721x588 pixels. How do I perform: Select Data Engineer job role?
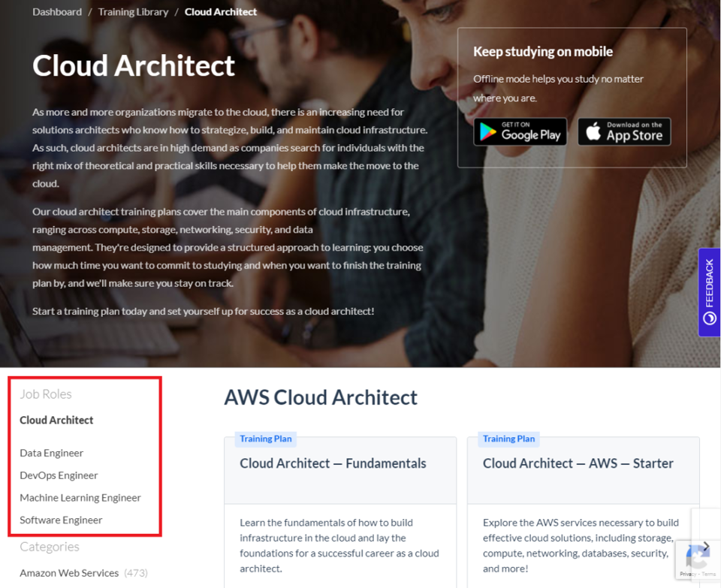(x=52, y=453)
